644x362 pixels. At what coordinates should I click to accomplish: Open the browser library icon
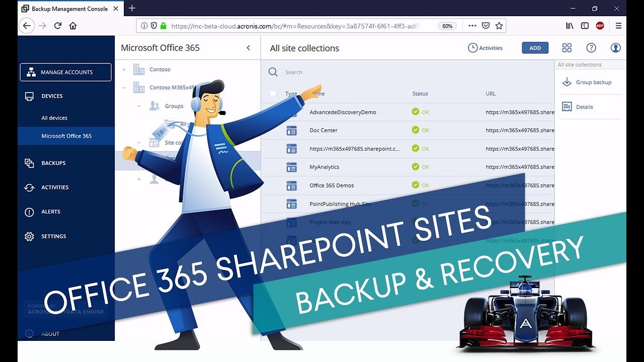pyautogui.click(x=570, y=26)
